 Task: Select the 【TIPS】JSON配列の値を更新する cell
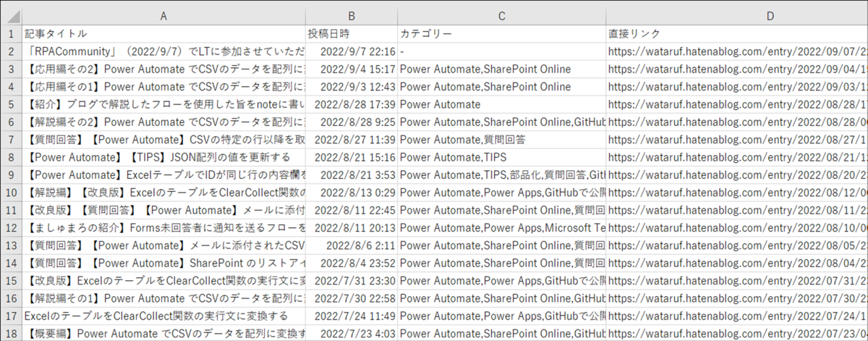point(163,157)
